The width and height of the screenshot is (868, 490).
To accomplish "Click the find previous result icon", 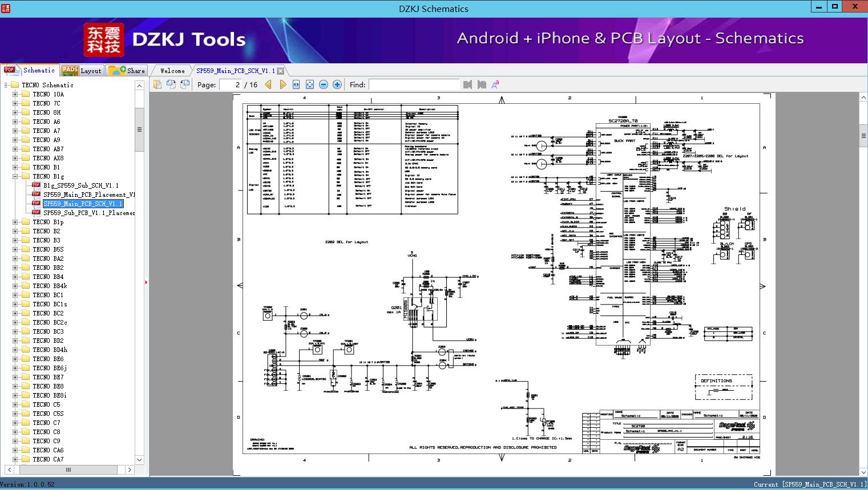I will click(x=468, y=84).
